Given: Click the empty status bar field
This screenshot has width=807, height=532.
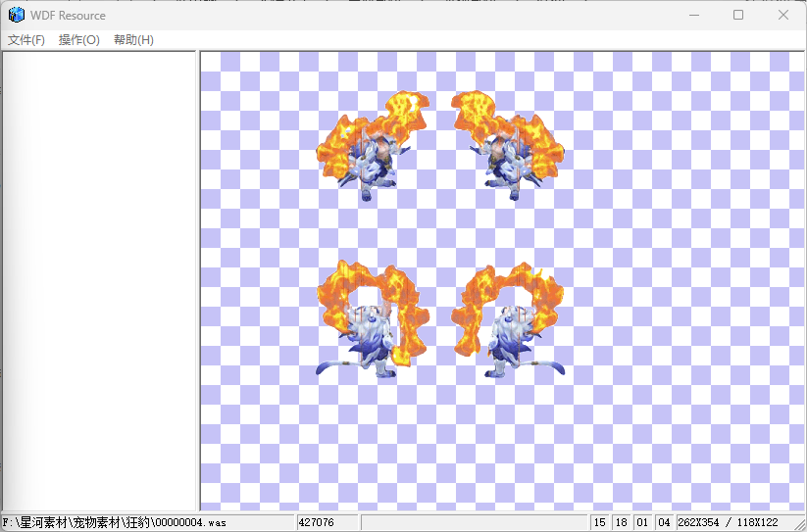Looking at the screenshot, I should tap(475, 522).
